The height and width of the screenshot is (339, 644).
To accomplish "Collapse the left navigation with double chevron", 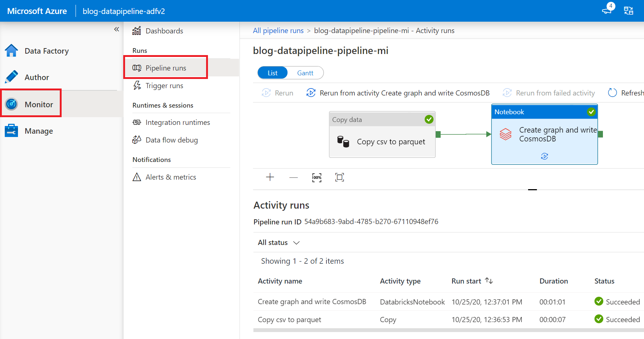I will tap(116, 29).
